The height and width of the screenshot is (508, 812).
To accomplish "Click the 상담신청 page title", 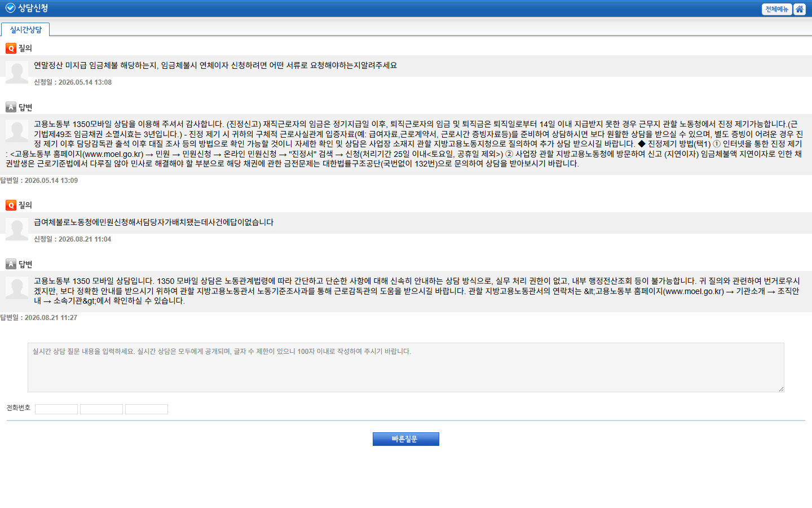I will click(33, 8).
